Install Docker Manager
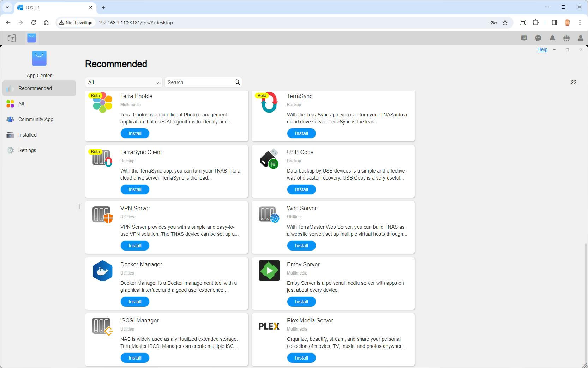This screenshot has height=368, width=588. click(x=135, y=302)
